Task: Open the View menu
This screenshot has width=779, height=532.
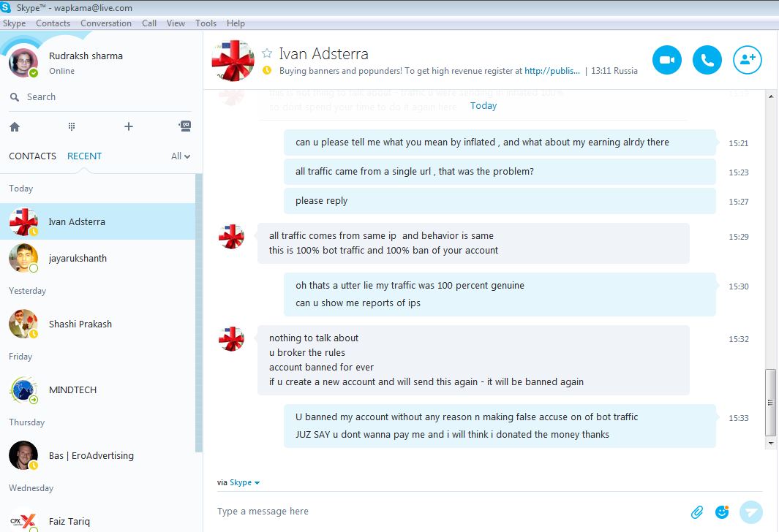Action: point(176,23)
